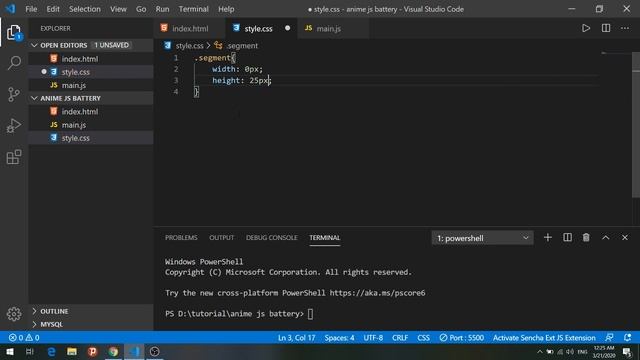This screenshot has width=640, height=360.
Task: Close the terminal panel
Action: (625, 238)
